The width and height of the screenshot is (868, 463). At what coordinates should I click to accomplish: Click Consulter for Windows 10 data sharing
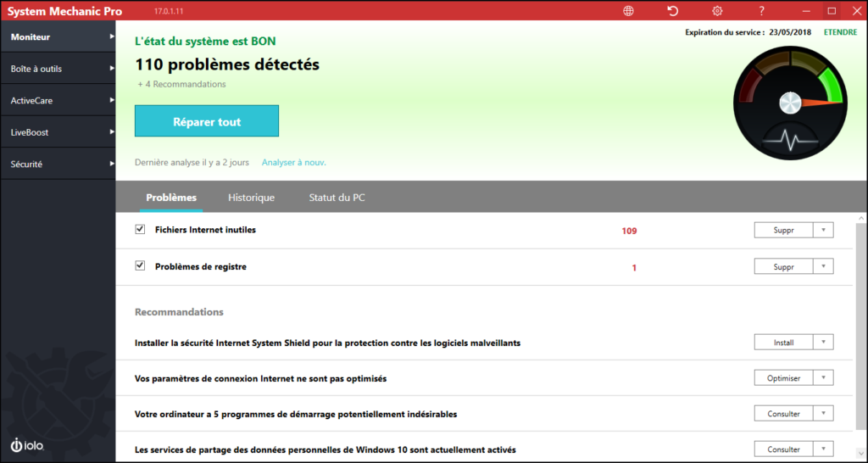784,449
